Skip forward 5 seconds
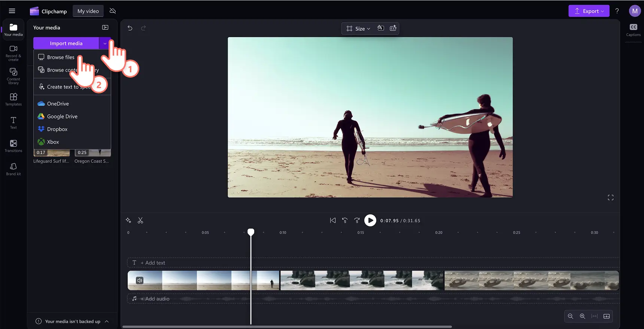 (357, 220)
